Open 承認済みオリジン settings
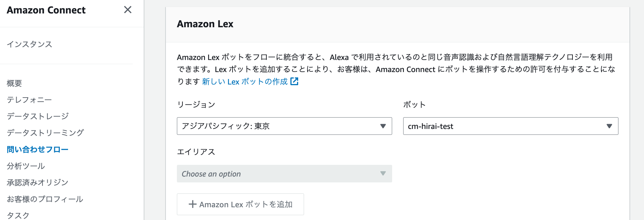 click(37, 182)
